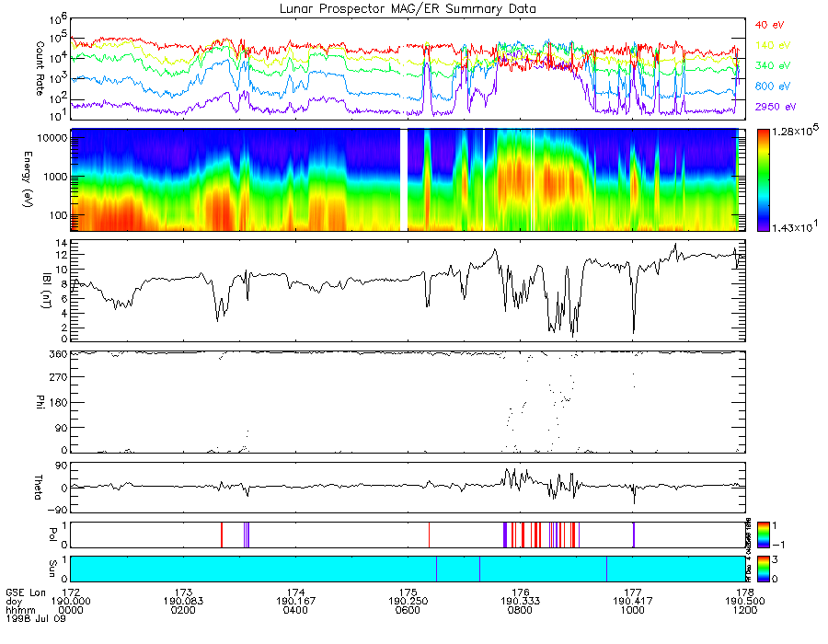Viewport: 828px width, 644px height.
Task: Click the day-of-year value '190.333'
Action: [521, 602]
